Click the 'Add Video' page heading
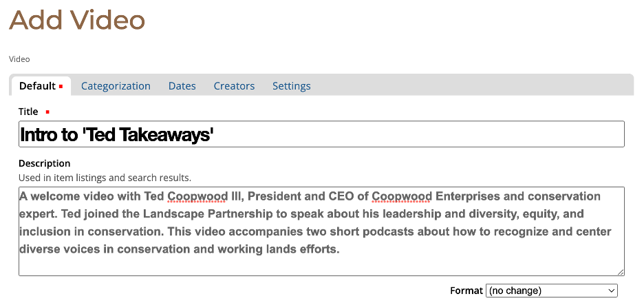The width and height of the screenshot is (644, 303). pos(77,21)
